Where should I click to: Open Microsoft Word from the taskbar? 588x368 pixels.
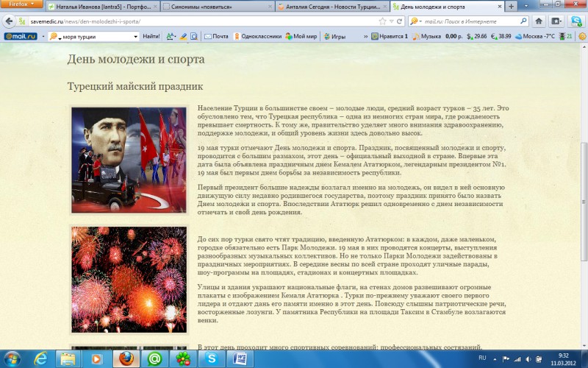240,359
